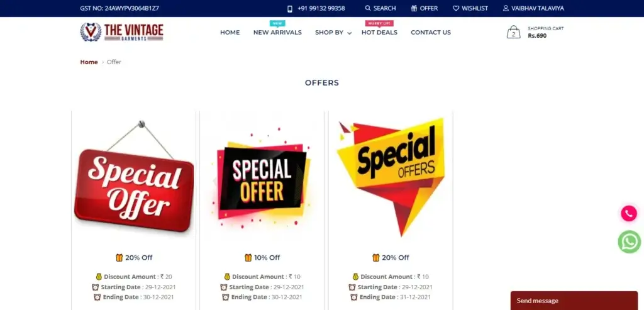Open WhatsApp chat floating icon
The image size is (644, 310).
point(629,242)
